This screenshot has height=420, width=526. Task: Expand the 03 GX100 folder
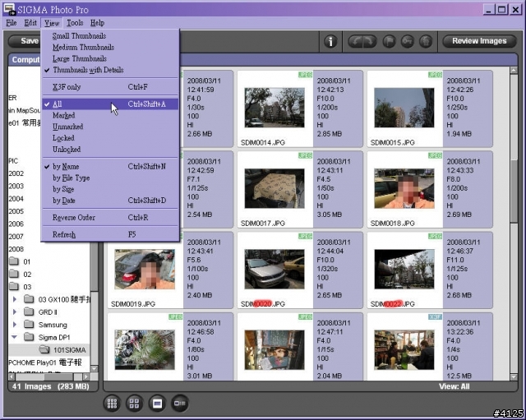point(15,299)
